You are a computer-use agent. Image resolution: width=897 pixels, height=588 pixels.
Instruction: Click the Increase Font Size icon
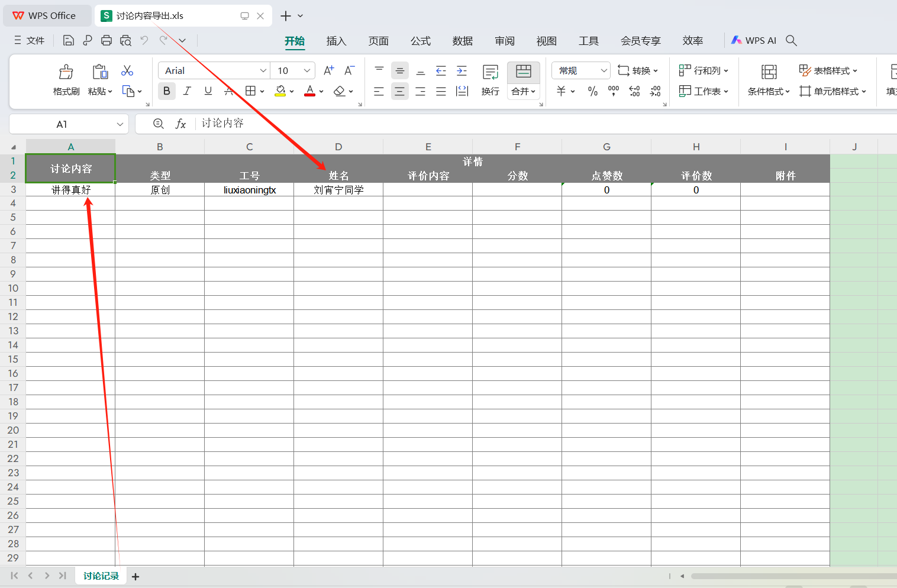coord(329,70)
